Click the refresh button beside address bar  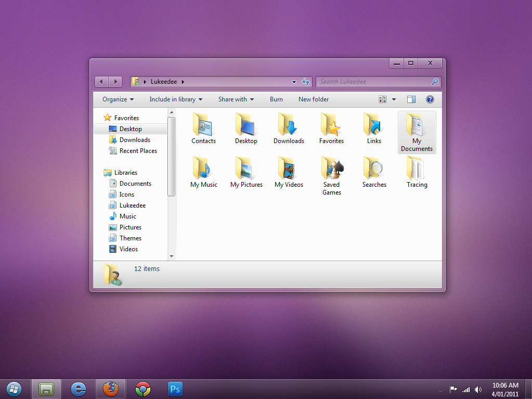(306, 82)
